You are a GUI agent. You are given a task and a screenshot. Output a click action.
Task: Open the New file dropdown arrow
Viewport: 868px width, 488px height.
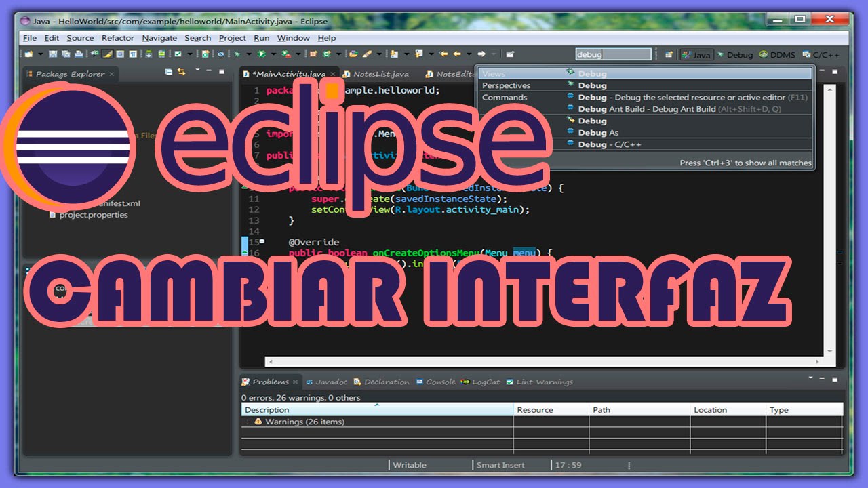41,54
